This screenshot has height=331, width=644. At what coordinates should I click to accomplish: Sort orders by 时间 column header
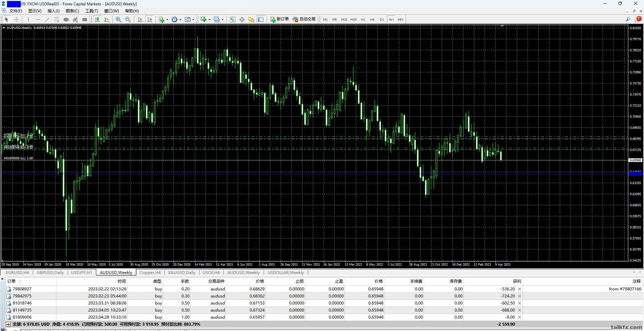(92, 281)
